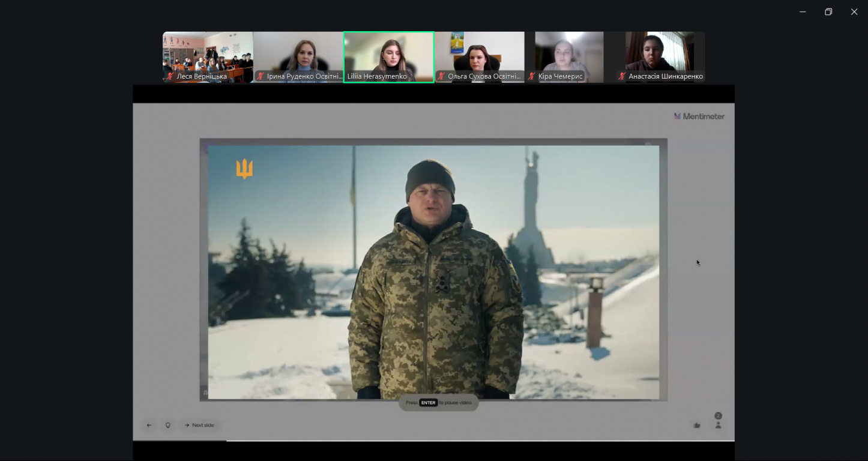868x461 pixels.
Task: Click the Mentimeter logo
Action: click(699, 116)
